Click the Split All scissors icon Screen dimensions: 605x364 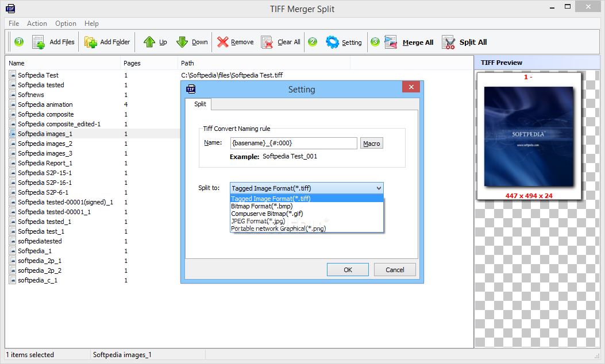(x=448, y=42)
